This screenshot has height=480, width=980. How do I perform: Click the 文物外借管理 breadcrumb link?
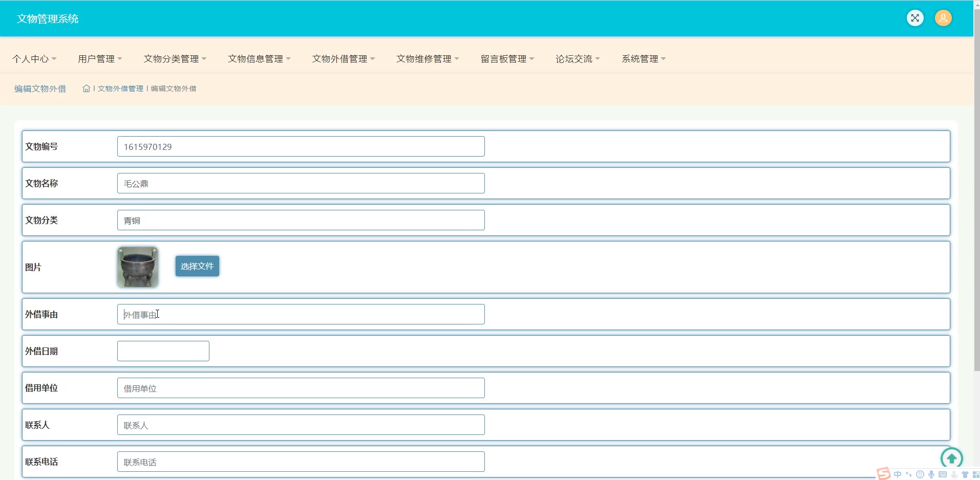click(x=120, y=89)
